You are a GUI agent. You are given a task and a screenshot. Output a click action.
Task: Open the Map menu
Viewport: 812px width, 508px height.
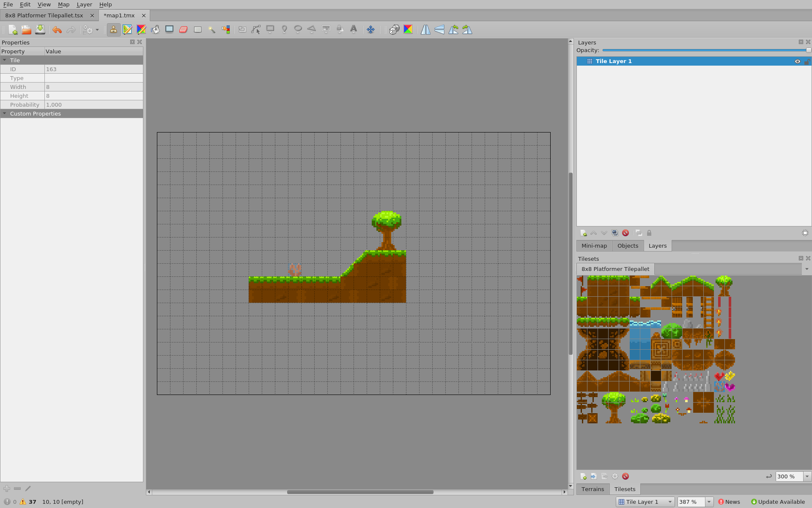[x=63, y=4]
